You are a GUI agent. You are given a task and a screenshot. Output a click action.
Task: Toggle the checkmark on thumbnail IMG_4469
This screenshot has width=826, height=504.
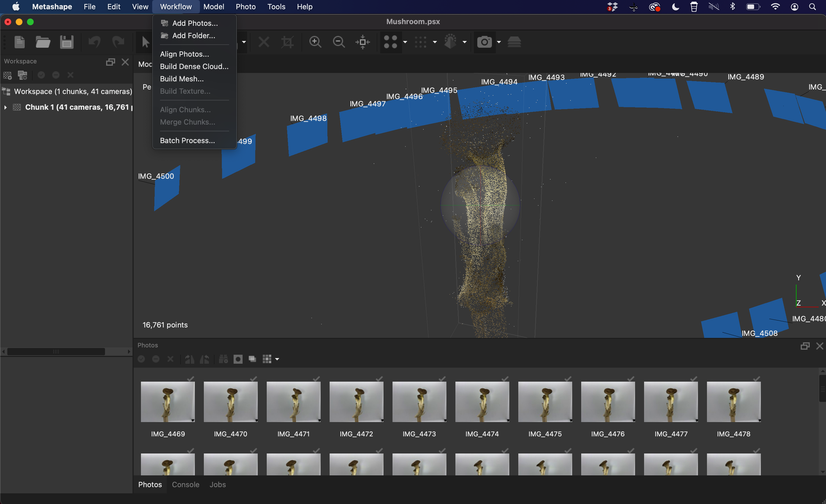(x=190, y=379)
